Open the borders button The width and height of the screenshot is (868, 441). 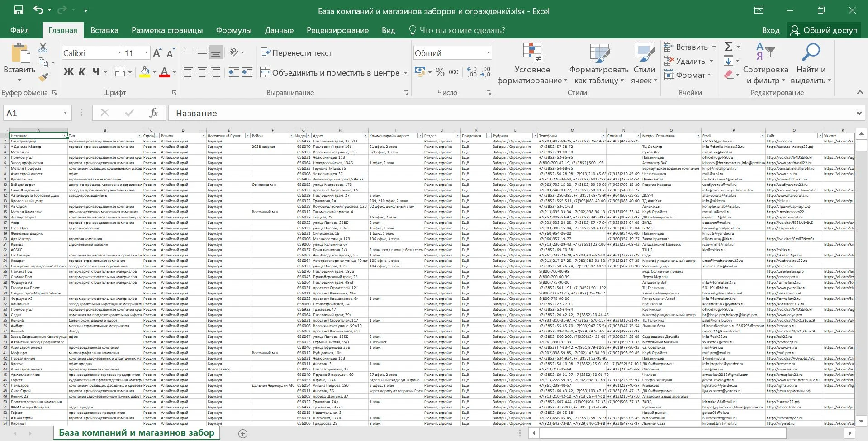pyautogui.click(x=120, y=72)
